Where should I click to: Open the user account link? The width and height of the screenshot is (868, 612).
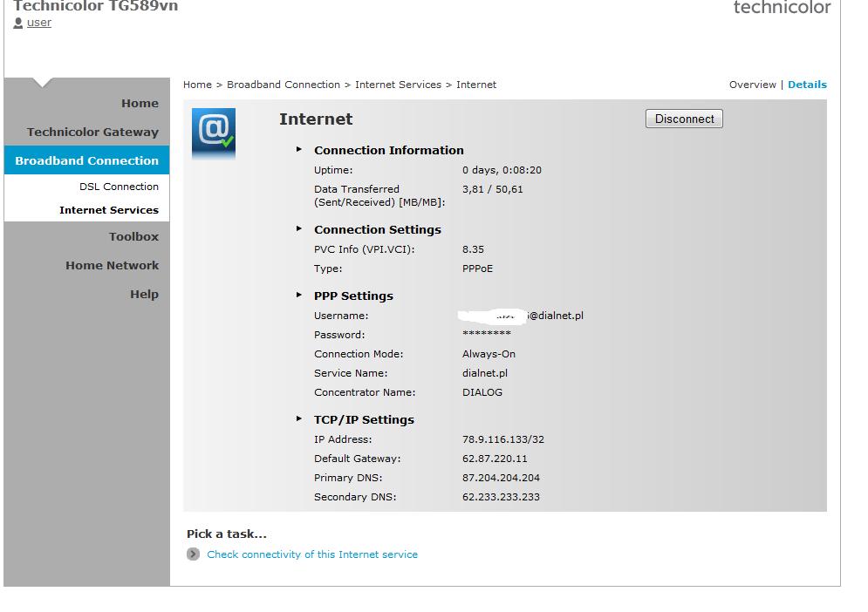coord(38,23)
